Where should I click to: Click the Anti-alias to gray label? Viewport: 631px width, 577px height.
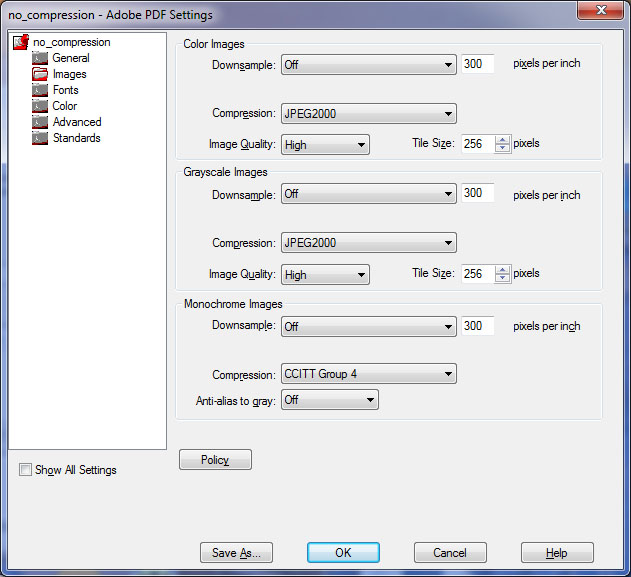tap(236, 401)
